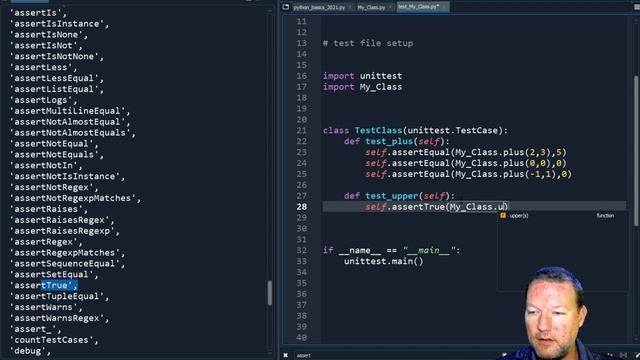Click line number 32 in gutter
Screen dimensions: 640x360
302,250
